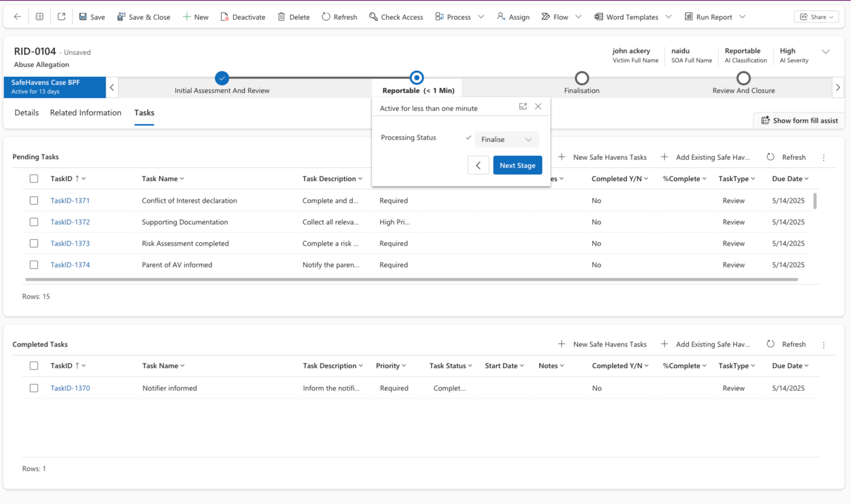
Task: Click the Save icon in toolbar
Action: click(83, 17)
